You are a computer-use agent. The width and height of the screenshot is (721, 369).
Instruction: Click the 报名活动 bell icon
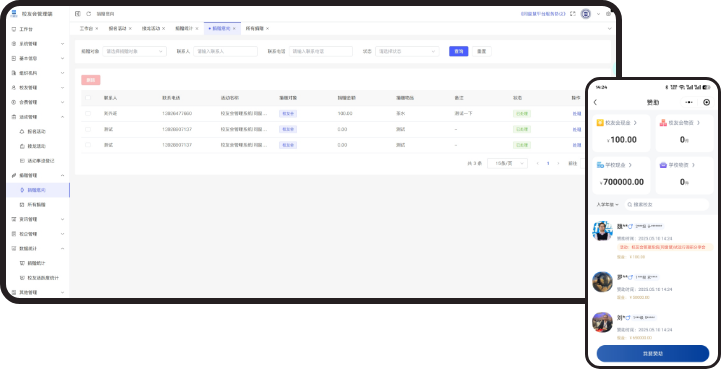pyautogui.click(x=22, y=131)
